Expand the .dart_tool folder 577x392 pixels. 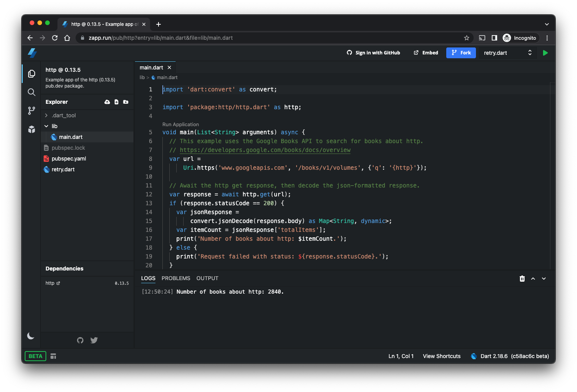point(87,115)
